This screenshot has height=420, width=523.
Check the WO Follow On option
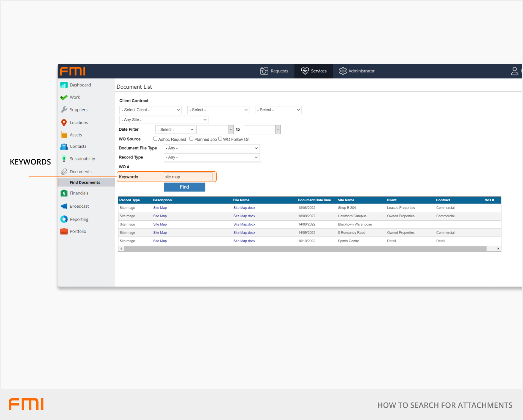[220, 139]
